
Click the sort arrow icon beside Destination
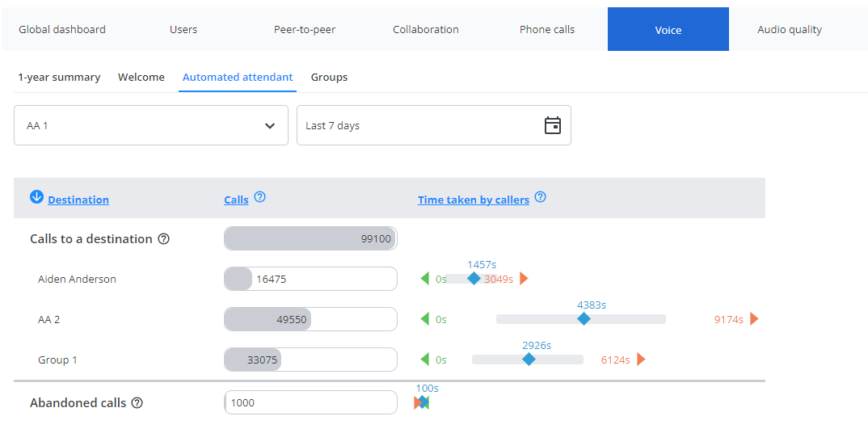[x=36, y=197]
